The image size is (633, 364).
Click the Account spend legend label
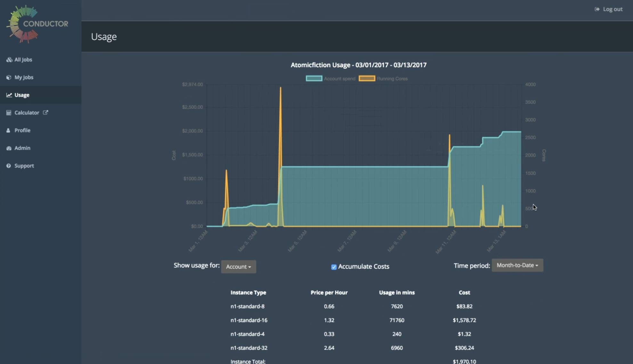339,79
